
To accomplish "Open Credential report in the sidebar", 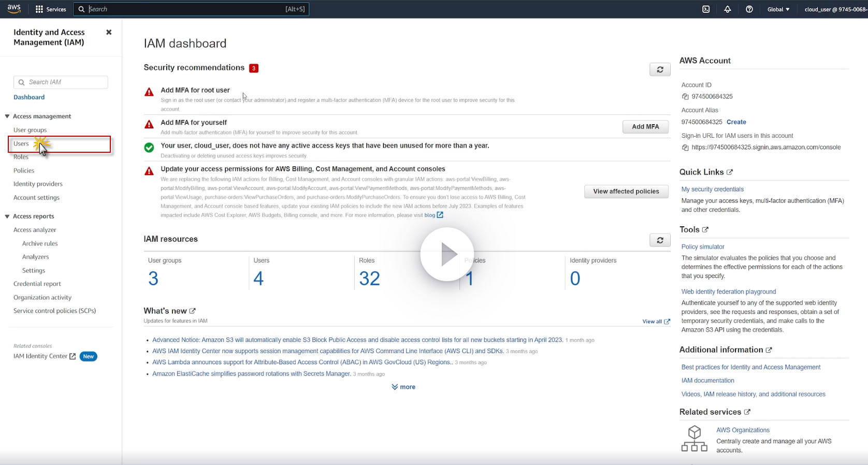I will point(37,284).
